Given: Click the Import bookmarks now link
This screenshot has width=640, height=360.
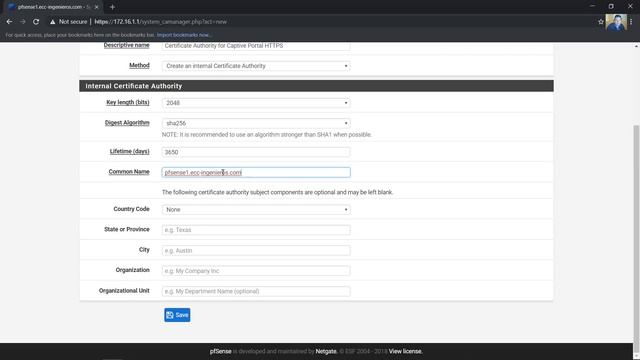Looking at the screenshot, I should point(184,35).
